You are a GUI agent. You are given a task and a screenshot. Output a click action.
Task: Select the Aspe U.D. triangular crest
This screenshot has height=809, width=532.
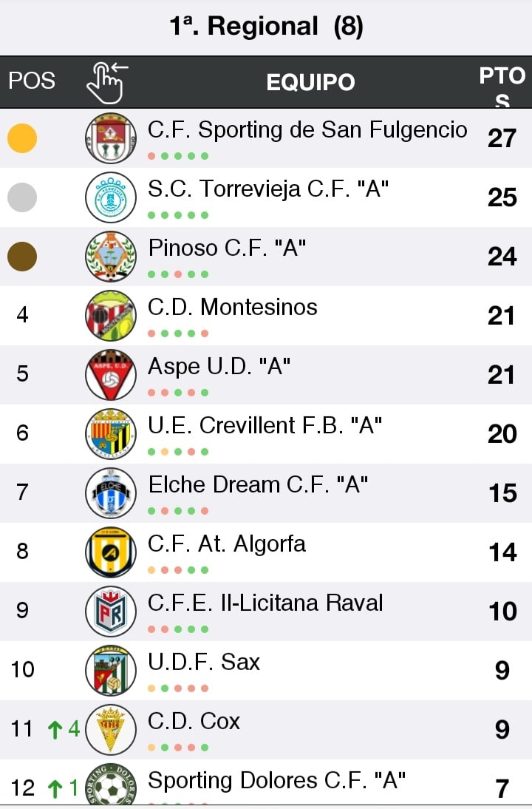tap(111, 375)
